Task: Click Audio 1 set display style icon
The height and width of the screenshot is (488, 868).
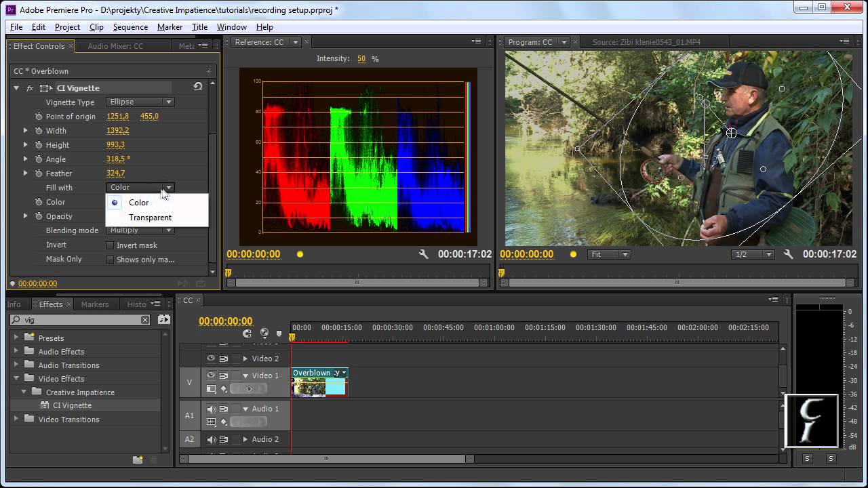Action: 212,422
